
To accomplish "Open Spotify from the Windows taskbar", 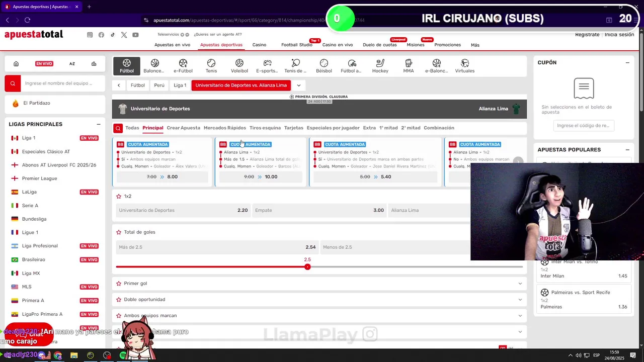I will pos(123,355).
